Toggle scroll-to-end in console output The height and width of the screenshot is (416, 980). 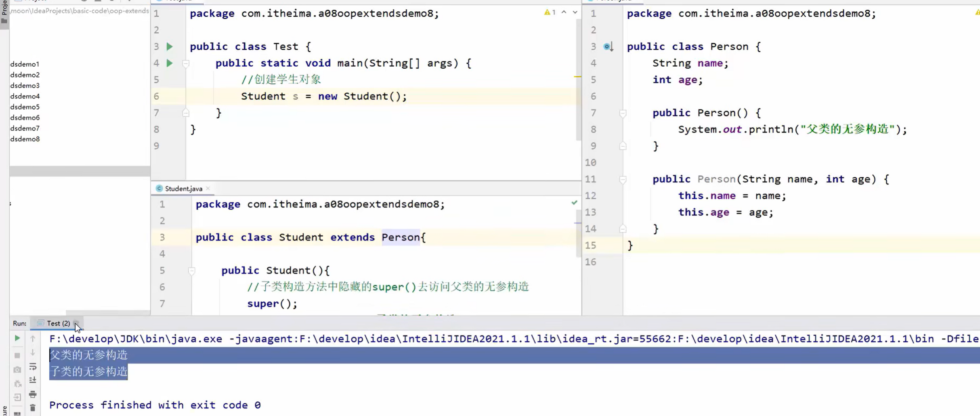point(33,380)
